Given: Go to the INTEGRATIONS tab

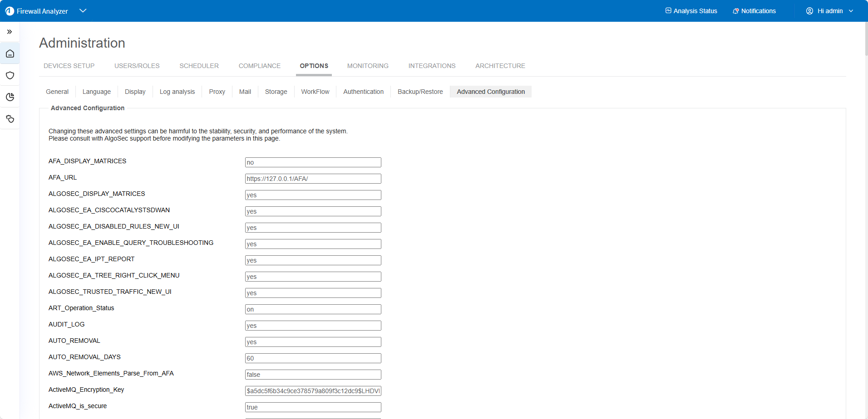Looking at the screenshot, I should tap(432, 66).
